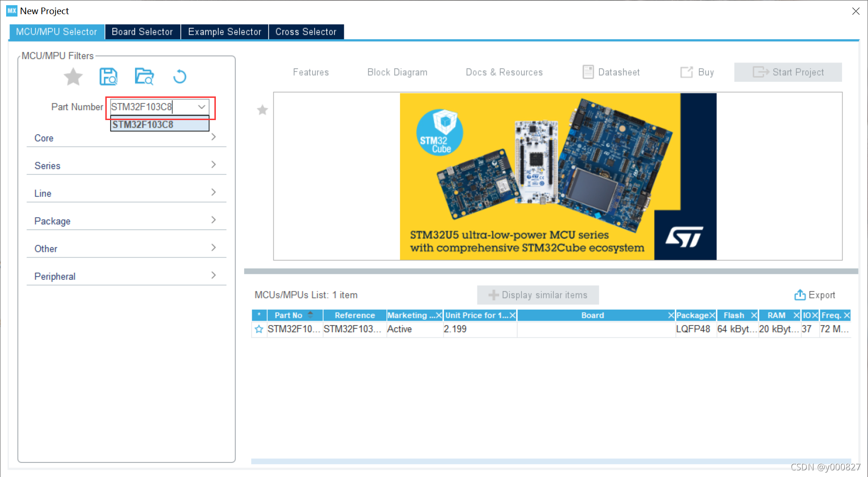Open the Cross Selector tab
This screenshot has height=477, width=868.
tap(306, 32)
